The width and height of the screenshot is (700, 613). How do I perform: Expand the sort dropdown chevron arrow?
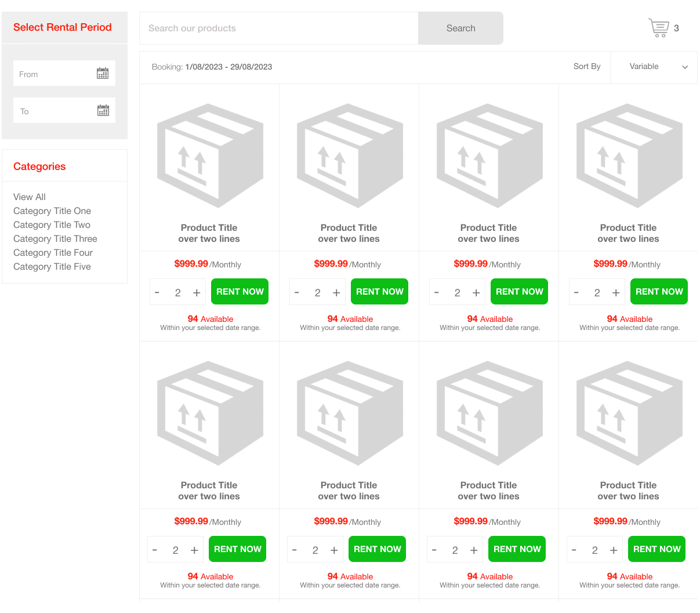(685, 67)
